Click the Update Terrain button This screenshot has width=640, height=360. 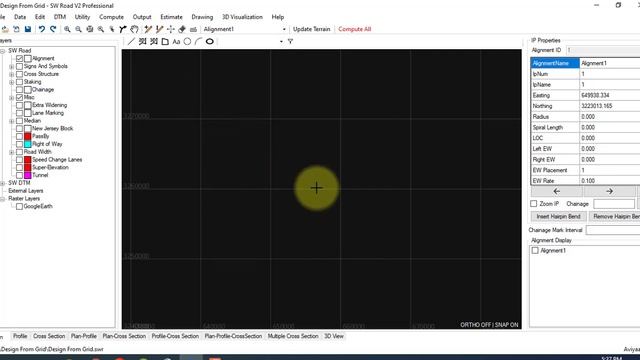311,29
